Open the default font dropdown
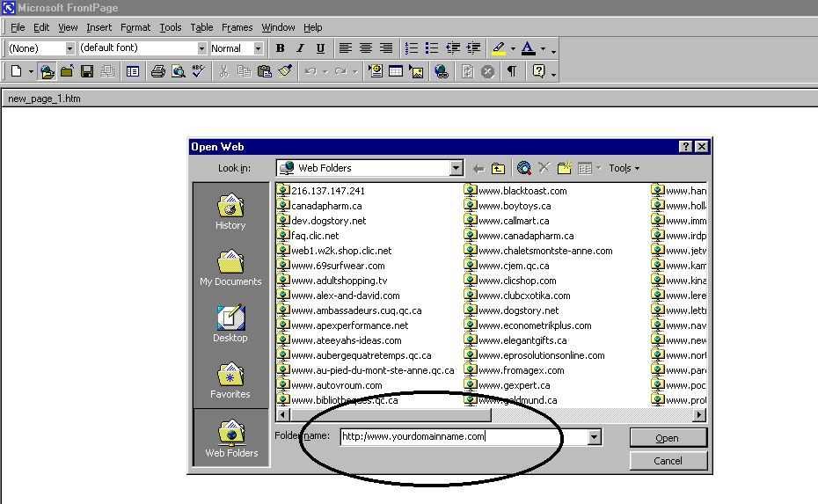Viewport: 818px width, 504px height. pyautogui.click(x=202, y=48)
